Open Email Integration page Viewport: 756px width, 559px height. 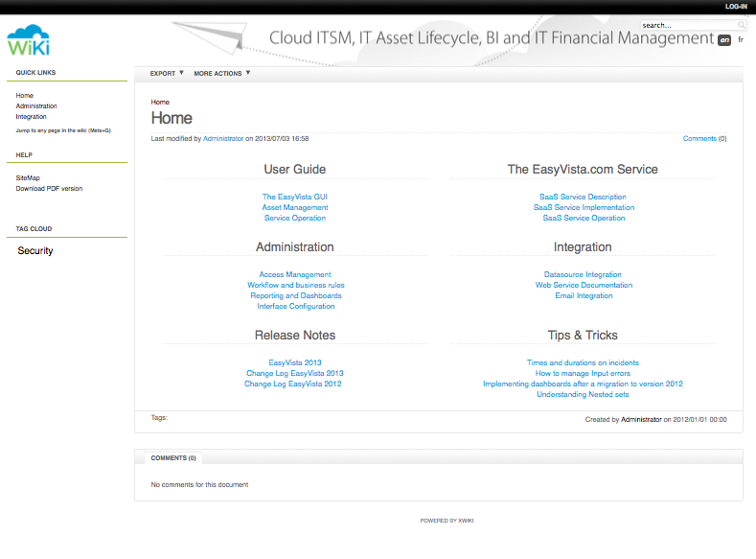click(x=584, y=295)
